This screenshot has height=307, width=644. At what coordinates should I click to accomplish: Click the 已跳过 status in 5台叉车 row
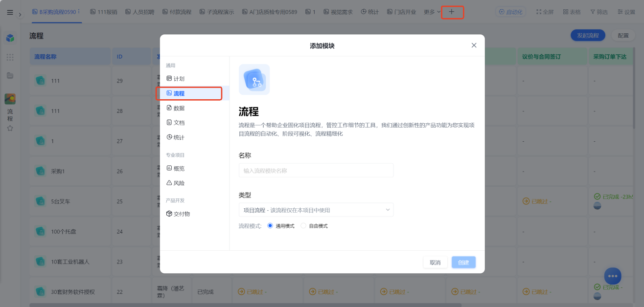537,201
